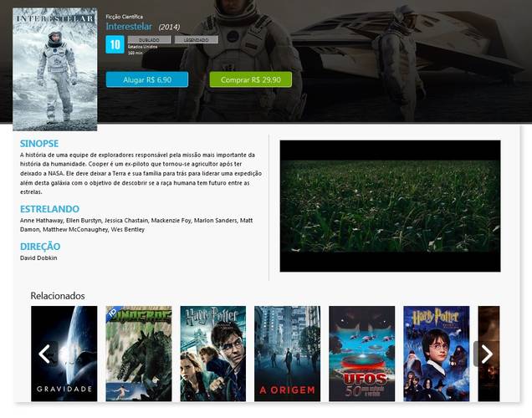Click the right carousel arrow in Relacionados

point(486,354)
